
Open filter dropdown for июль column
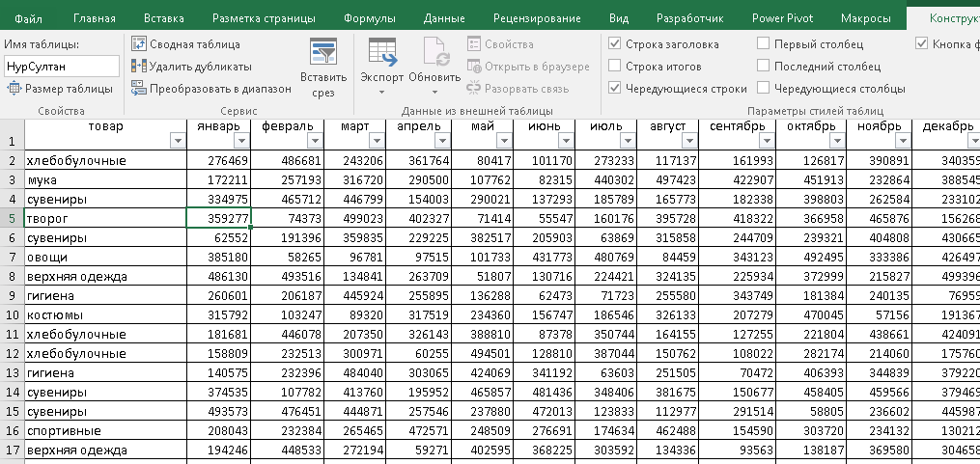629,141
